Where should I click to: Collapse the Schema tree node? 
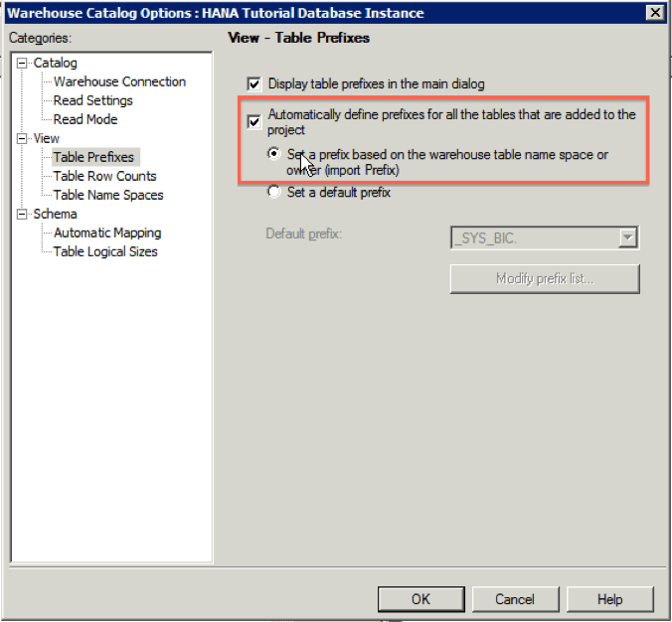[x=22, y=214]
